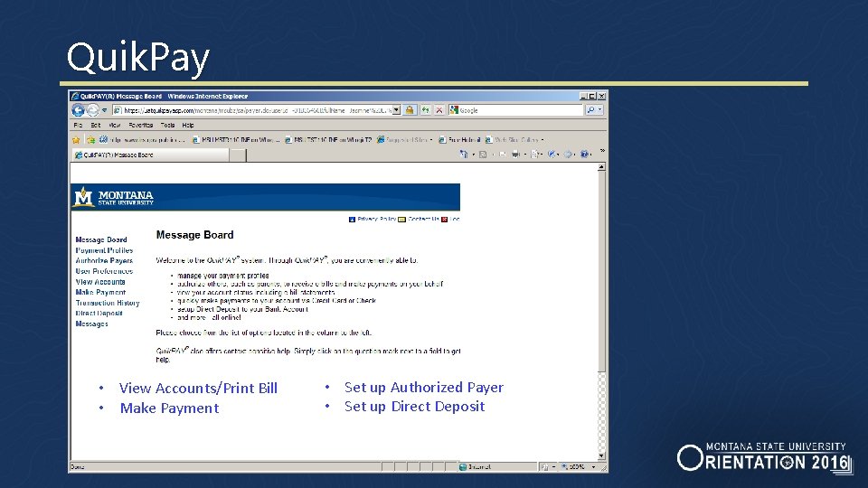868x488 pixels.
Task: Open Authorize Payers in left navigation
Action: point(104,260)
